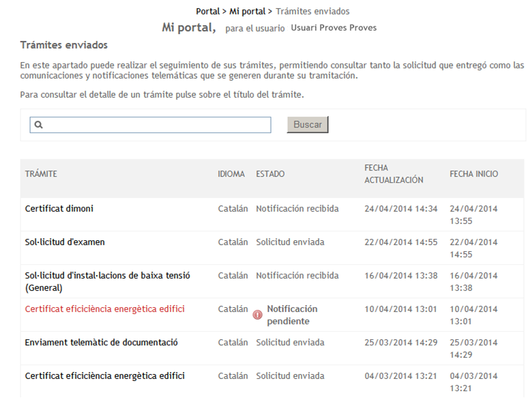Open the Certificat dimoni trámite

click(x=59, y=209)
